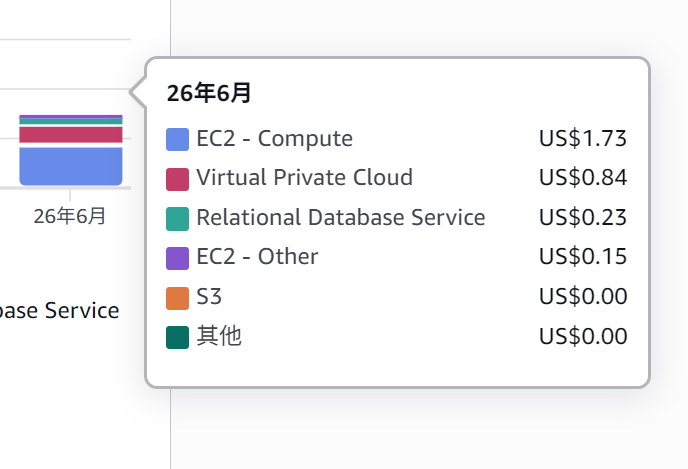This screenshot has height=469, width=688.
Task: Select the teal RDS bar segment
Action: coord(71,122)
